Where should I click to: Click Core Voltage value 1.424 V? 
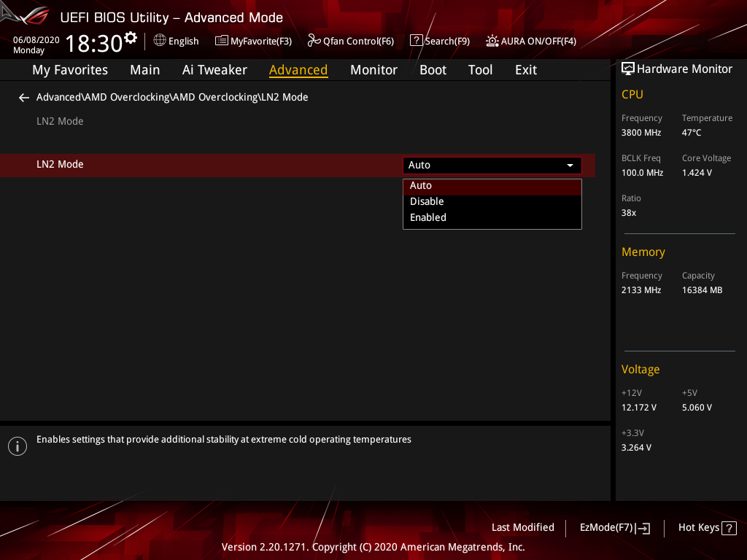697,173
